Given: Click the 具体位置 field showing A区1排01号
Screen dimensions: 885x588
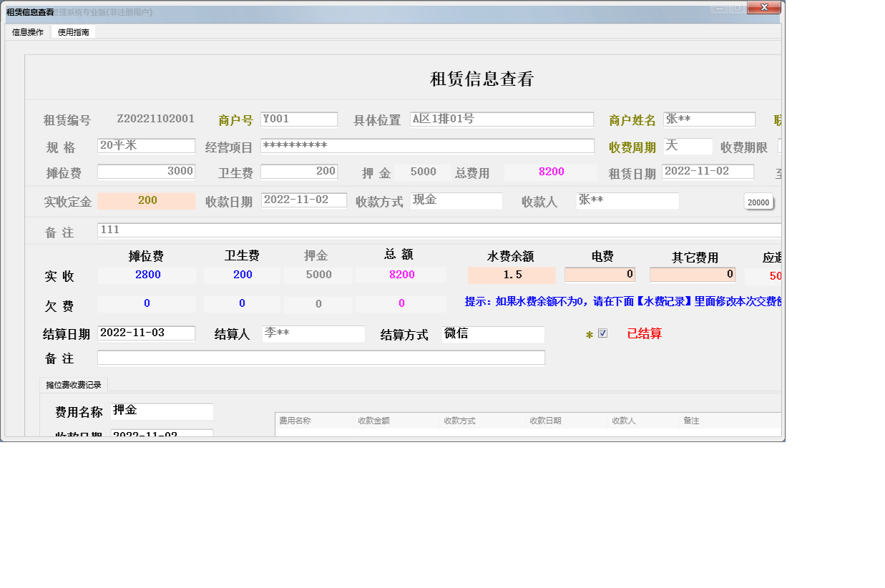Looking at the screenshot, I should (x=502, y=119).
